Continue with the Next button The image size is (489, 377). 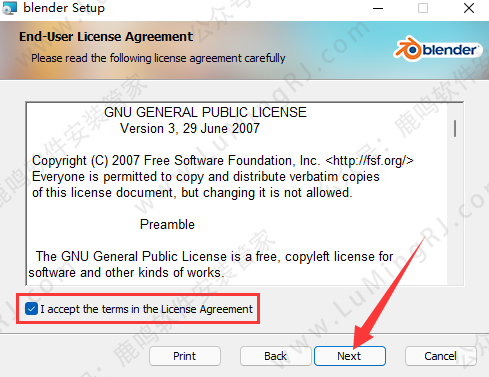tap(349, 356)
